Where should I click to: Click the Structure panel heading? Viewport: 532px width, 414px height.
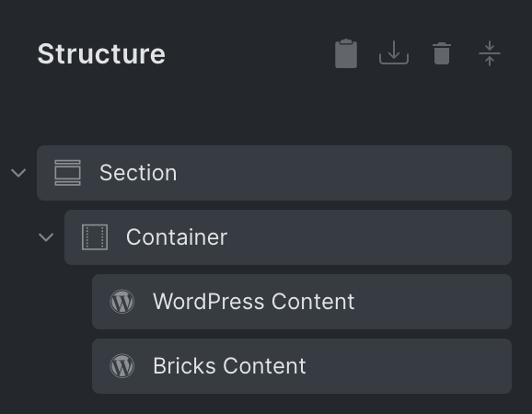[101, 53]
